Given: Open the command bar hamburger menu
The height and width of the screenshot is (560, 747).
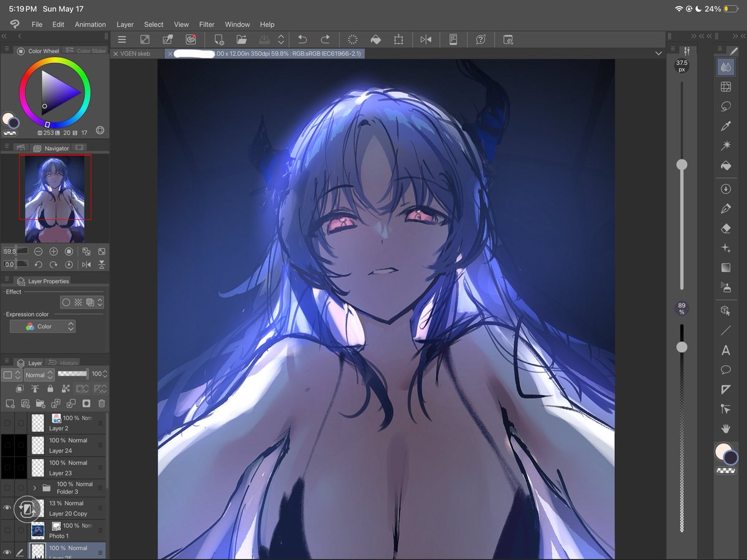Looking at the screenshot, I should pos(122,39).
